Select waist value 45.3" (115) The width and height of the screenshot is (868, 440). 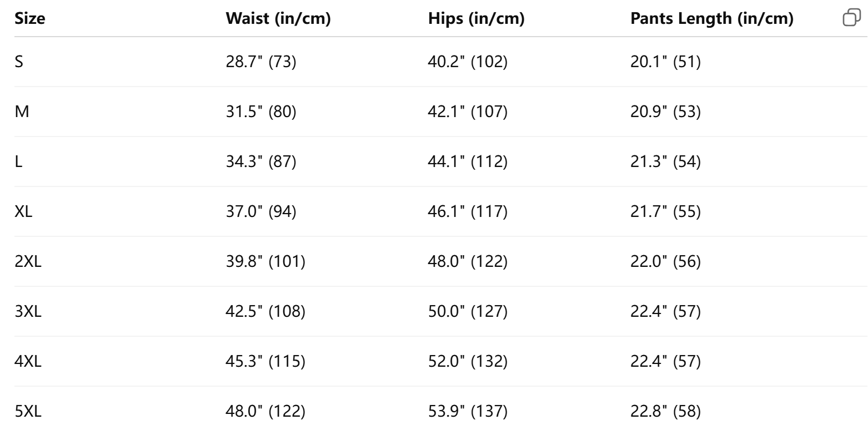point(265,361)
